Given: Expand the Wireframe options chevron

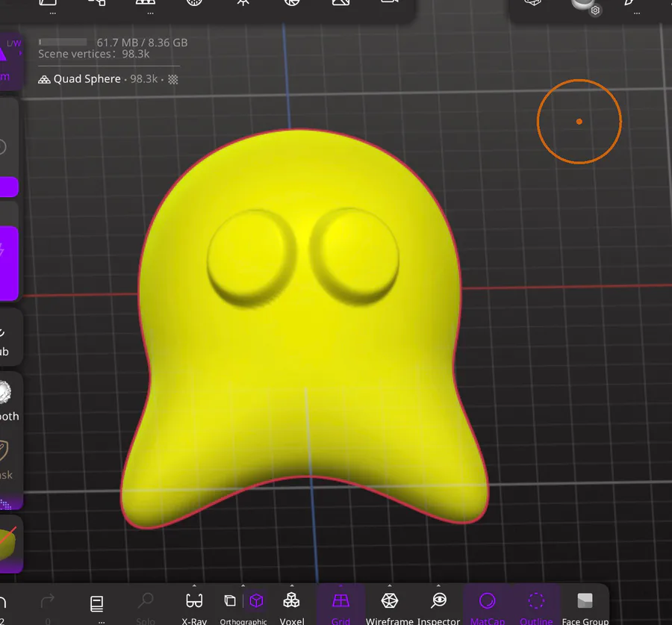Looking at the screenshot, I should point(390,585).
